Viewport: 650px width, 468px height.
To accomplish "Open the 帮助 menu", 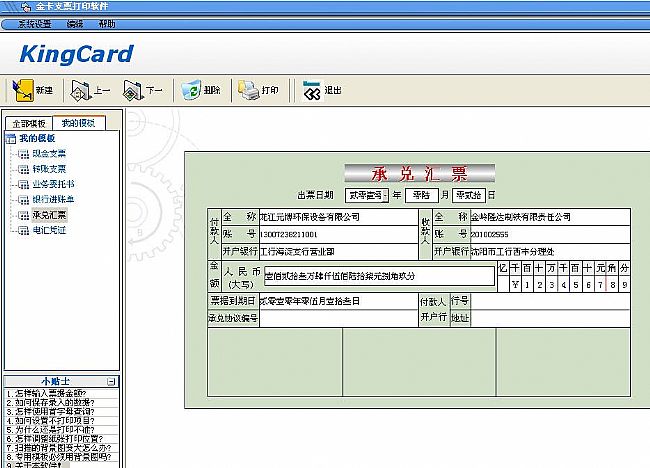I will pyautogui.click(x=106, y=22).
